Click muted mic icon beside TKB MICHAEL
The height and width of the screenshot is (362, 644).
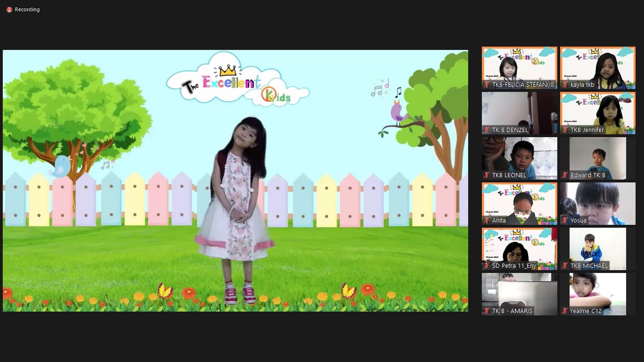pos(565,266)
